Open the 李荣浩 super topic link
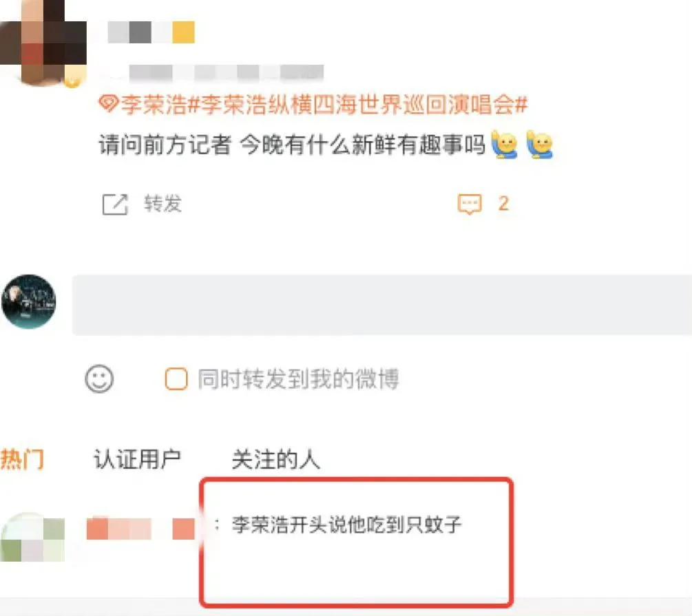This screenshot has height=616, width=692. (x=154, y=105)
